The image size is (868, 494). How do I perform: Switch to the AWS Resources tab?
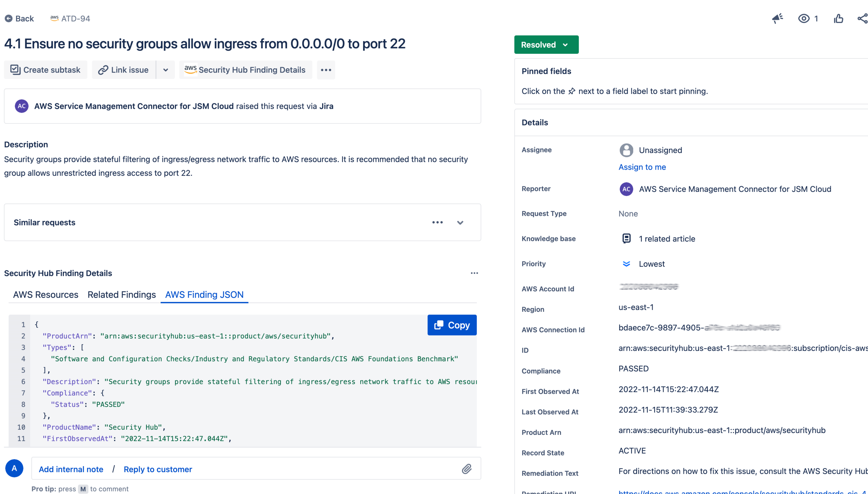point(46,295)
